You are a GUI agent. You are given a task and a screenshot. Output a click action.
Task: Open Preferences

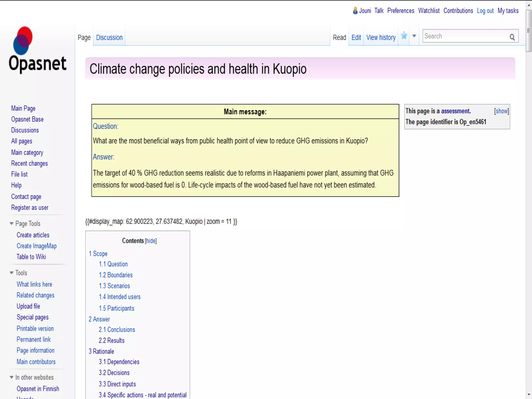coord(401,11)
